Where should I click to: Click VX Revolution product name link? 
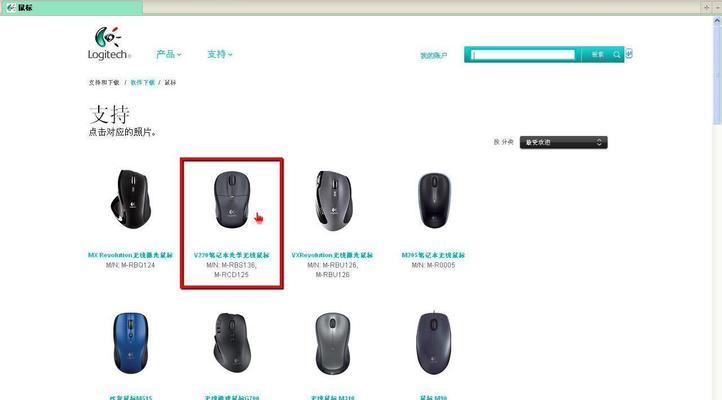coord(332,255)
